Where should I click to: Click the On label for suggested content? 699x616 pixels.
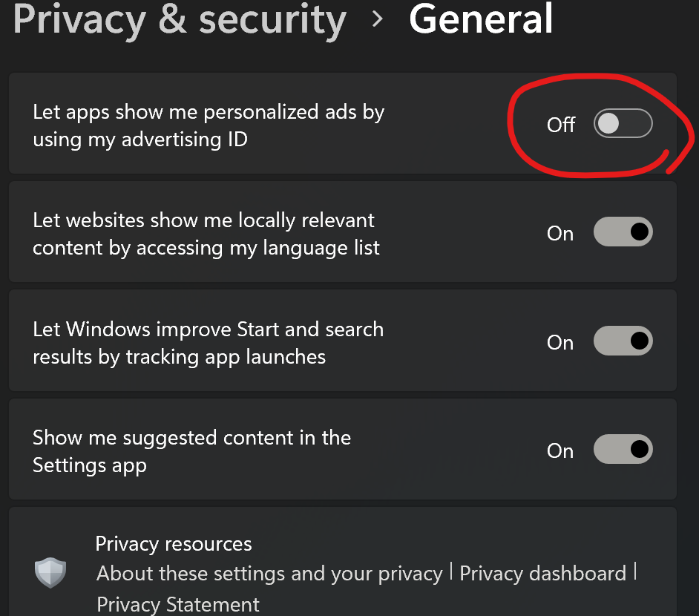tap(560, 450)
